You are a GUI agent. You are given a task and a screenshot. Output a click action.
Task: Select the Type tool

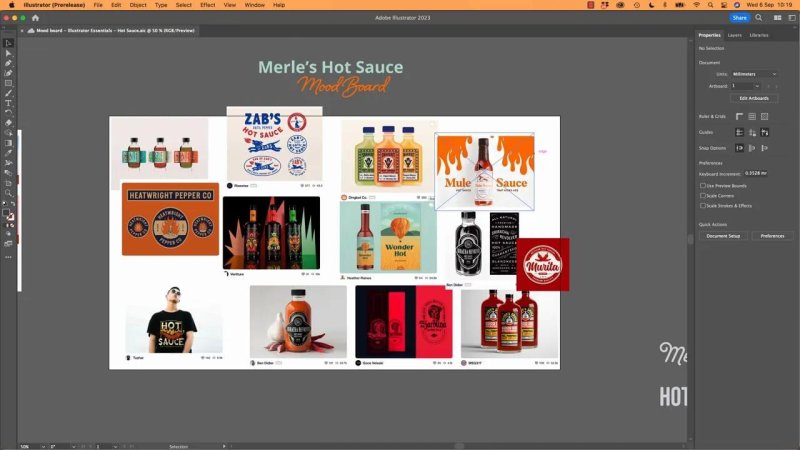8,103
